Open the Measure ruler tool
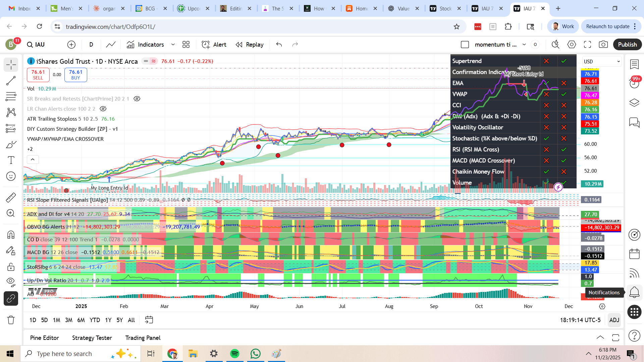 (11, 197)
